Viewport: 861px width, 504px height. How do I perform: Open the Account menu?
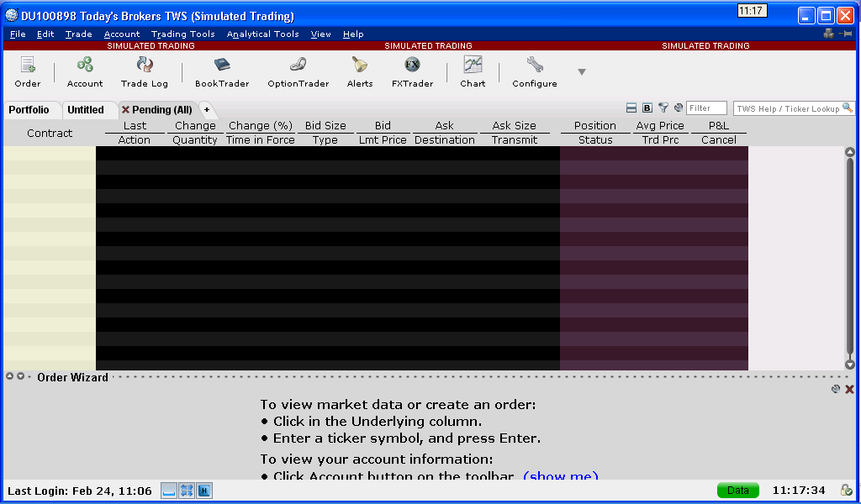tap(121, 34)
